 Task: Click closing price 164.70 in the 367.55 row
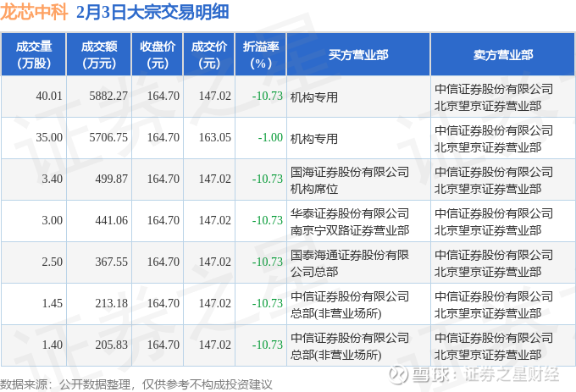(163, 262)
